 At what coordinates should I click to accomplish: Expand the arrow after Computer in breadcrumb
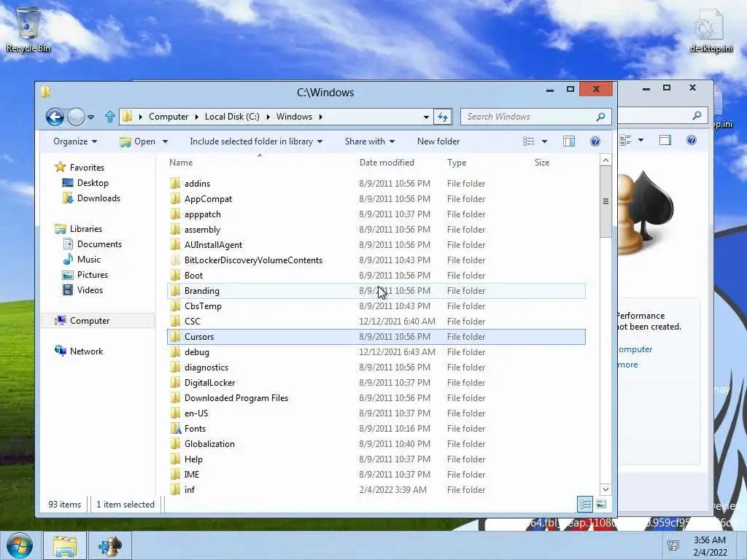coord(196,117)
